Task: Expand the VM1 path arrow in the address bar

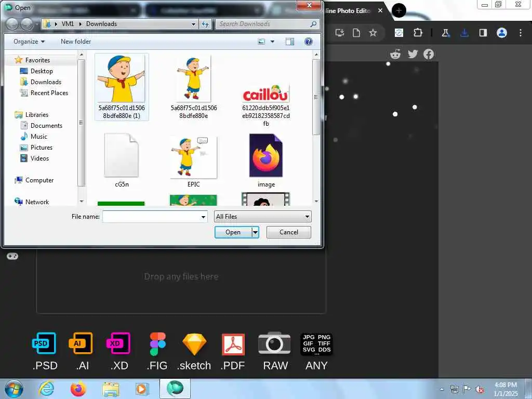Action: [x=81, y=24]
